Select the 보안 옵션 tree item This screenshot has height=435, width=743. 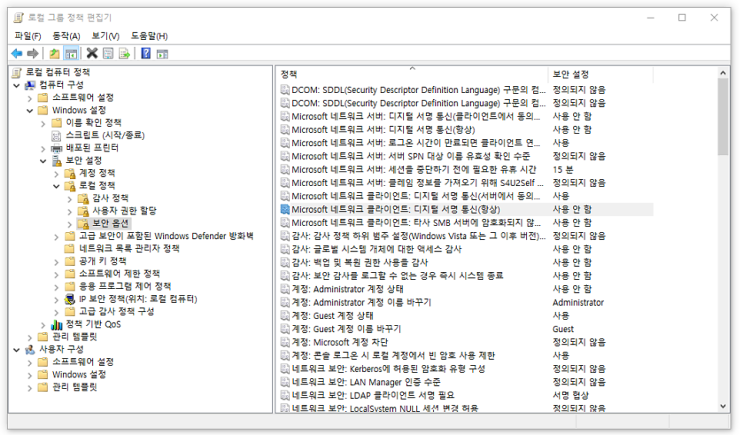pyautogui.click(x=110, y=224)
